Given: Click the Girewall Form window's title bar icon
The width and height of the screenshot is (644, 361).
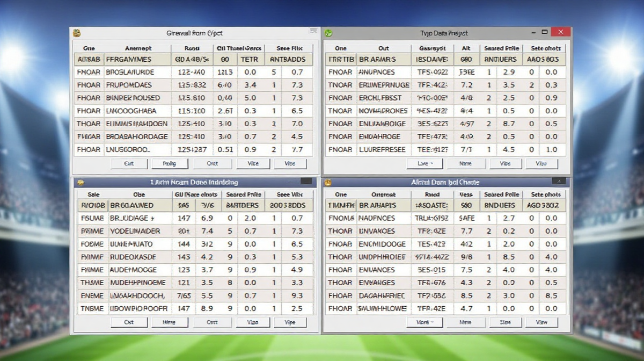Looking at the screenshot, I should tap(77, 33).
